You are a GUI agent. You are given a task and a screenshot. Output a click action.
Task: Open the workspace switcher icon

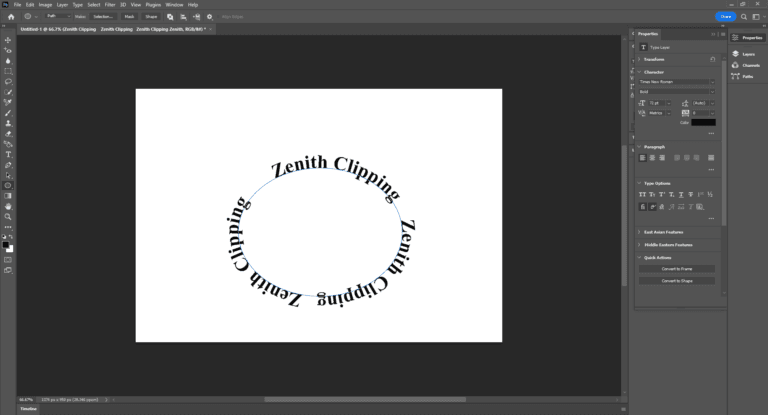(756, 17)
